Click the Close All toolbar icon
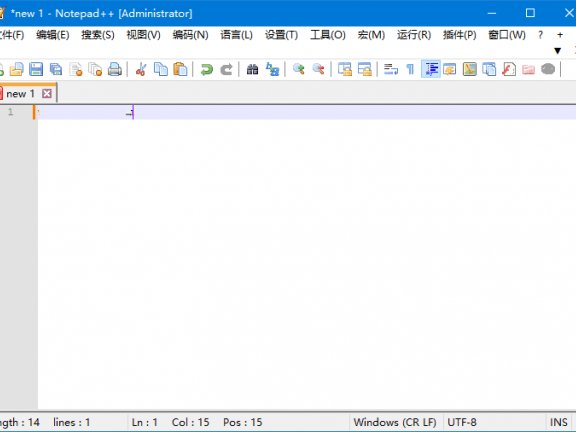 point(96,69)
